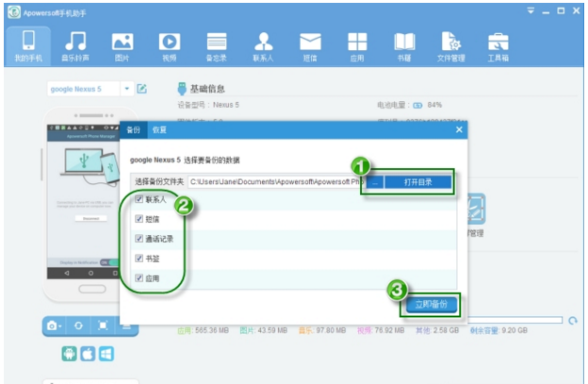Click the 视频: 76.92 MB storage label
588x384 pixels.
381,330
